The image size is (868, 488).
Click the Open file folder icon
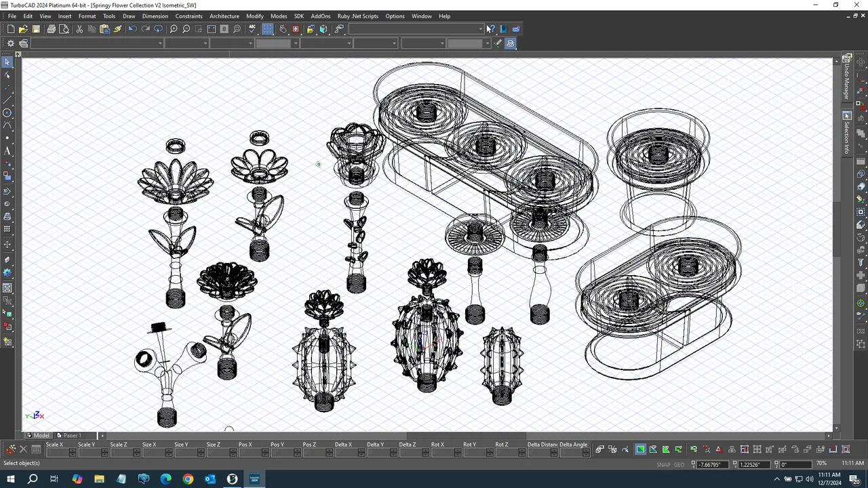(23, 29)
